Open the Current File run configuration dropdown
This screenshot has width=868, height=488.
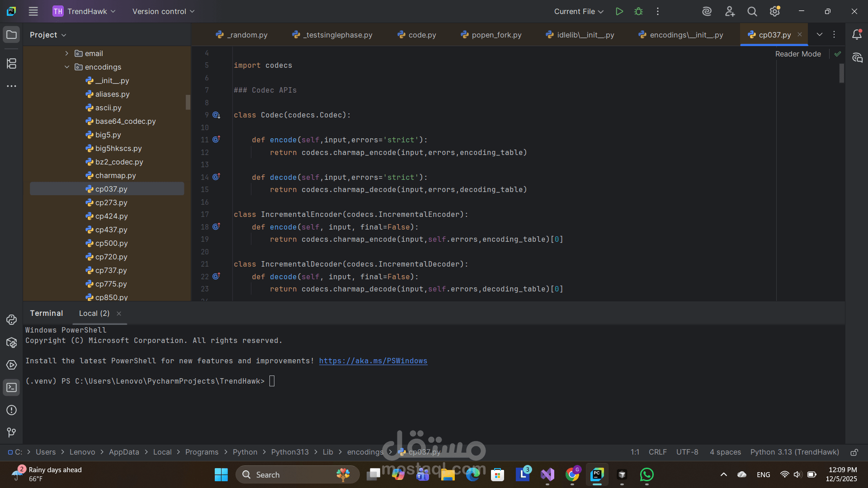[579, 11]
